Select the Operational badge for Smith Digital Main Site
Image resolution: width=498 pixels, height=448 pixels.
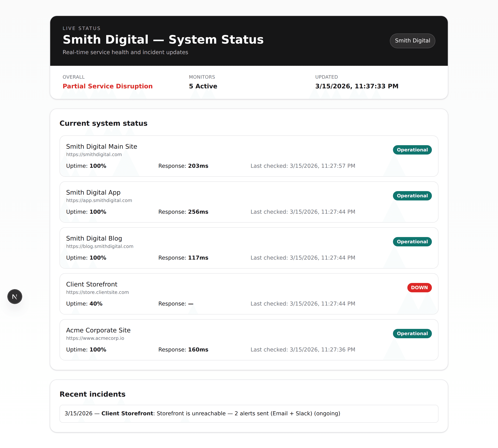pos(412,150)
